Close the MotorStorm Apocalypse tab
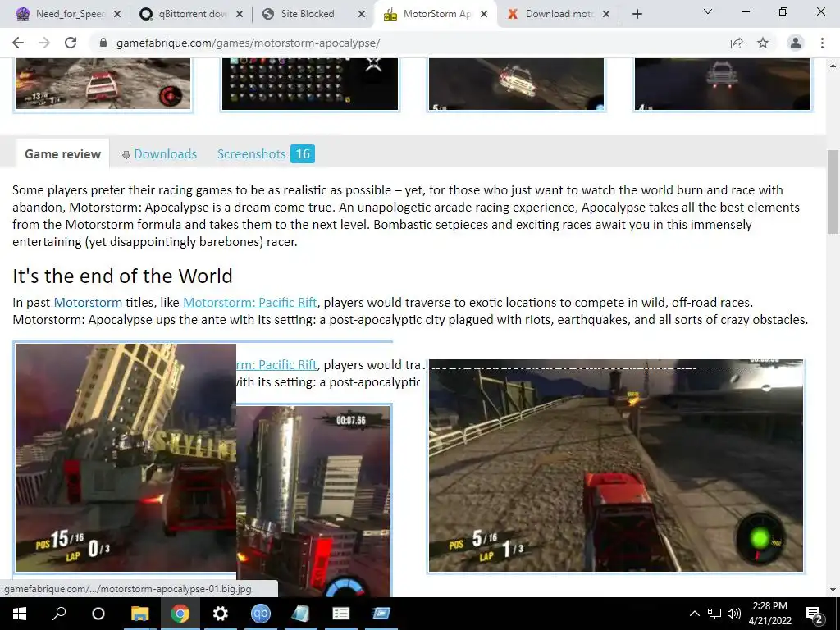 (484, 14)
